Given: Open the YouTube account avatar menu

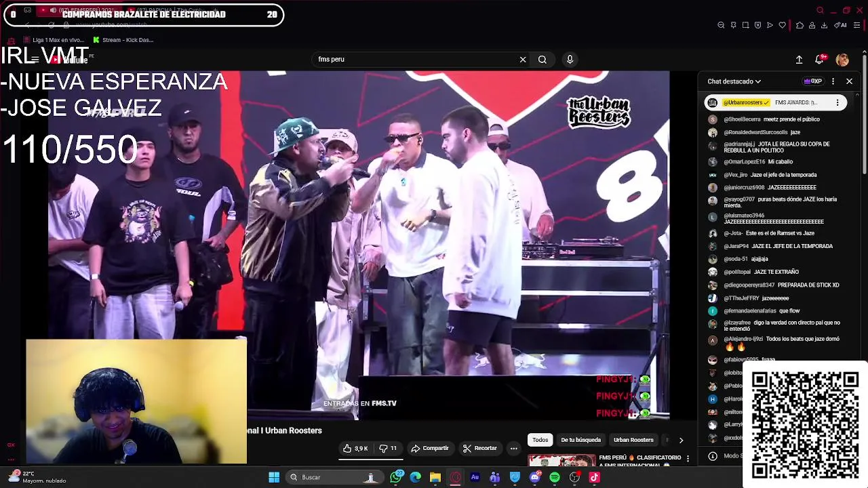Looking at the screenshot, I should pos(842,60).
